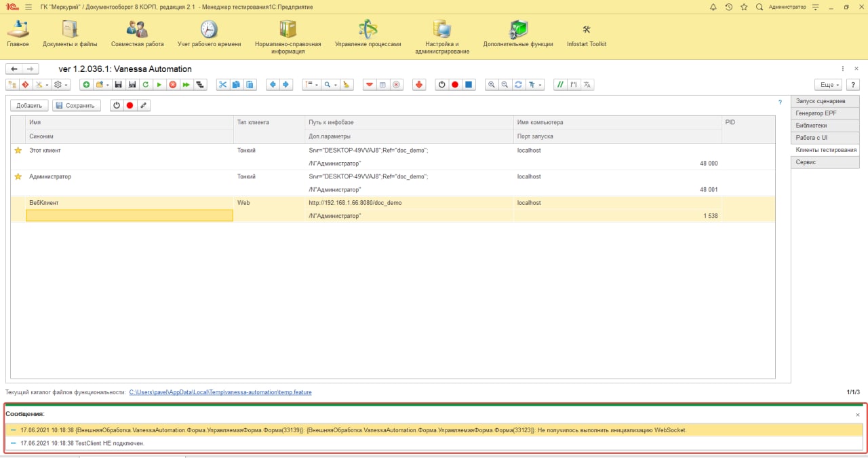Click the red cancel circle after the play icon
The height and width of the screenshot is (458, 868).
click(173, 85)
